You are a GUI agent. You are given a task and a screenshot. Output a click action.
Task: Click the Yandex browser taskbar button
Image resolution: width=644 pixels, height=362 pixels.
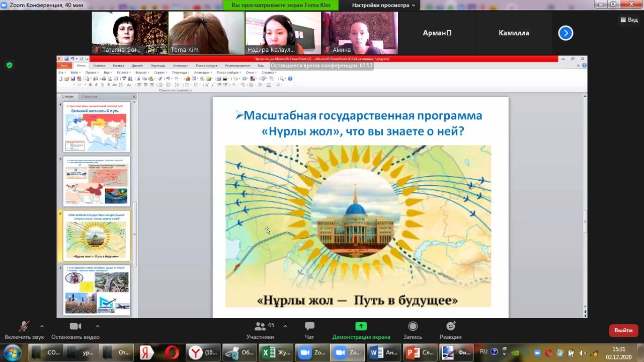pos(146,352)
